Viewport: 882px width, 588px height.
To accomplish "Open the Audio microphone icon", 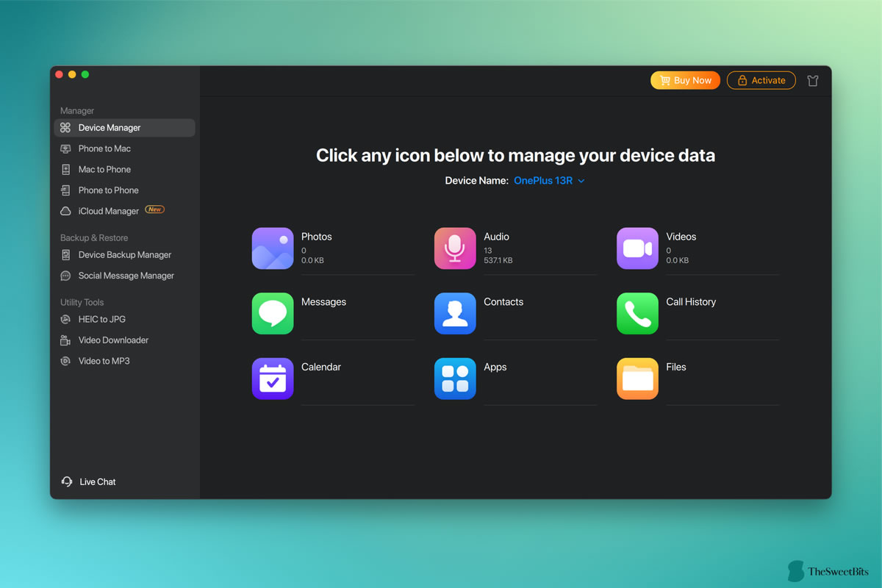I will 455,248.
